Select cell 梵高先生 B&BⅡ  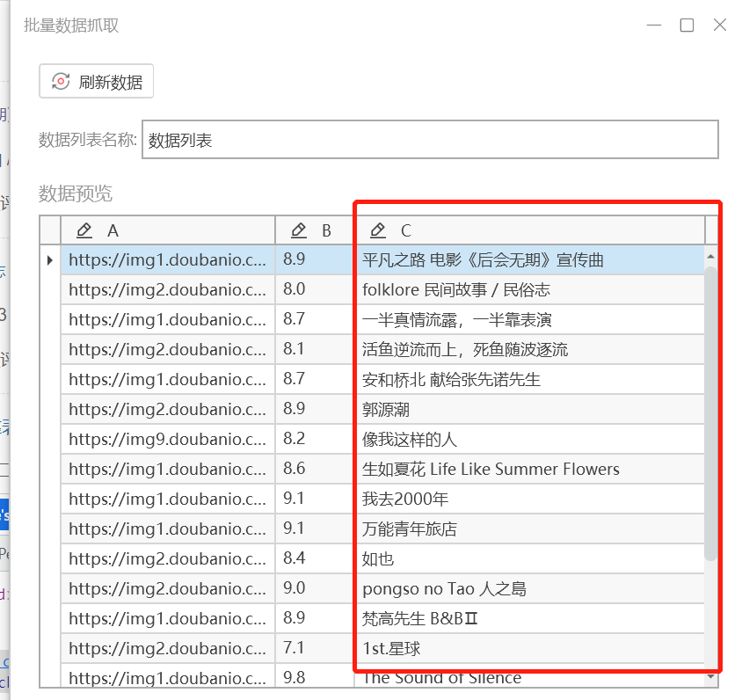coord(529,618)
